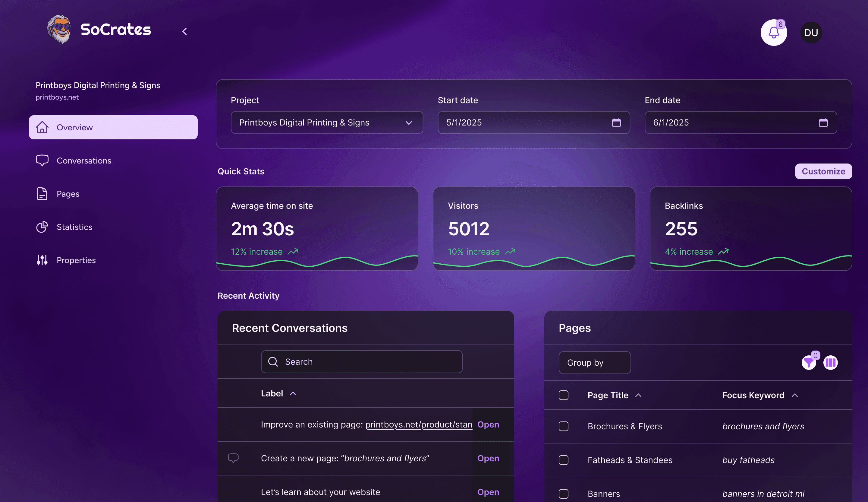Collapse sidebar with the back chevron
The image size is (868, 502).
point(185,31)
